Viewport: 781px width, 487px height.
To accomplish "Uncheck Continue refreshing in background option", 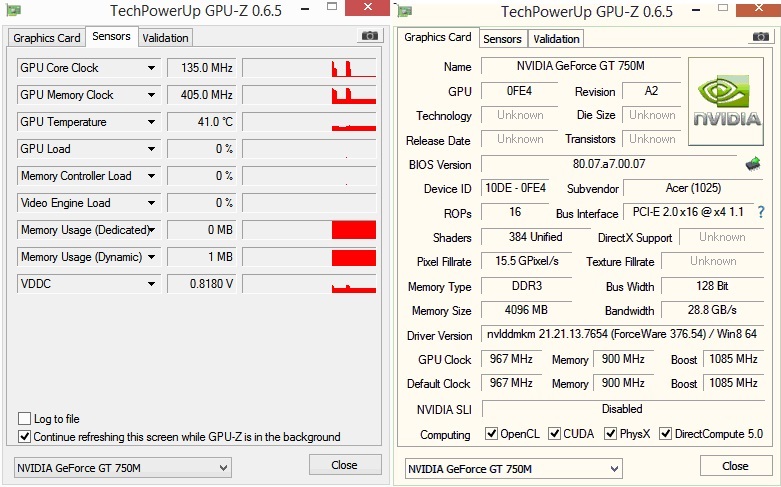I will click(x=24, y=437).
